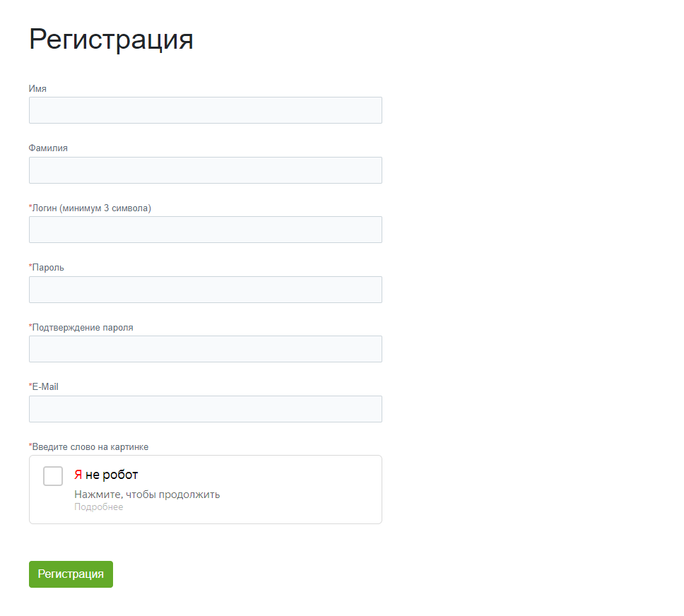Screen dimensions: 684x616
Task: Click the E-Mail field label
Action: point(45,387)
